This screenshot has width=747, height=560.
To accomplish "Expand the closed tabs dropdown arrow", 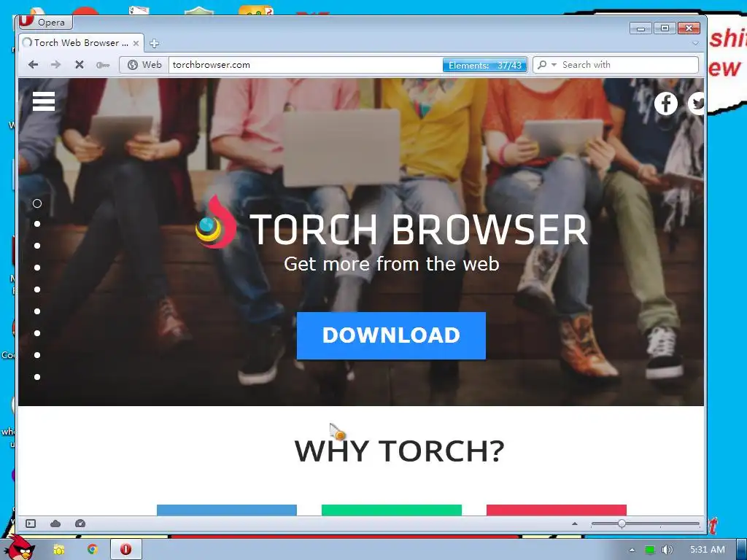I will click(x=695, y=43).
